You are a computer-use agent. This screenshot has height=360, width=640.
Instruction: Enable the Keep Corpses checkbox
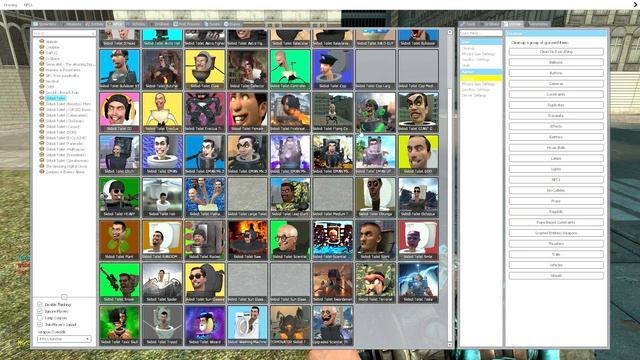click(40, 318)
